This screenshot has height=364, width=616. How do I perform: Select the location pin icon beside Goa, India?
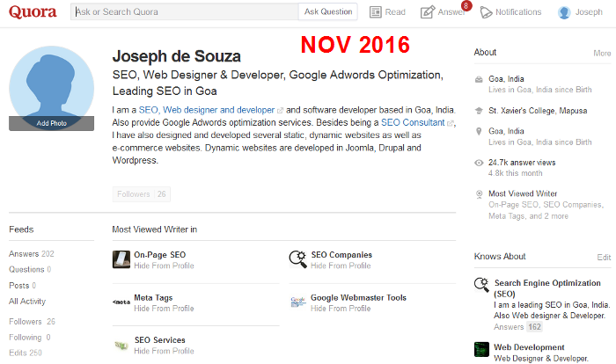pos(479,131)
